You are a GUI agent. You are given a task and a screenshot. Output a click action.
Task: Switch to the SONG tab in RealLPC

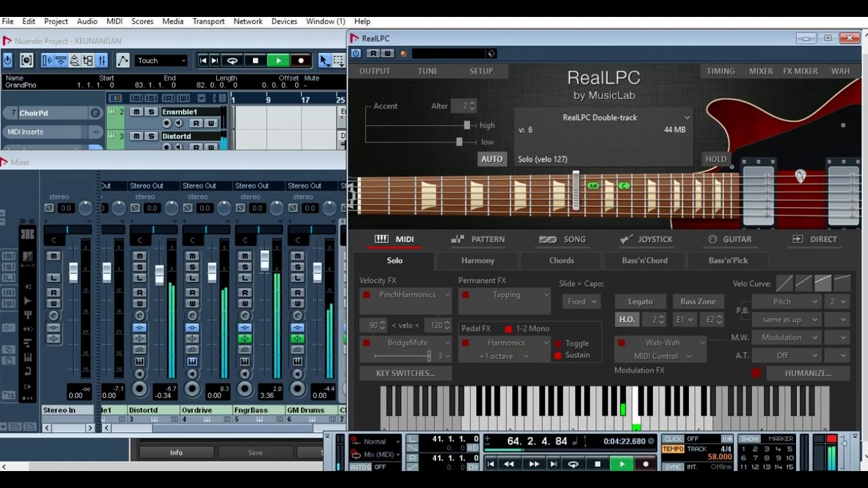tap(562, 239)
